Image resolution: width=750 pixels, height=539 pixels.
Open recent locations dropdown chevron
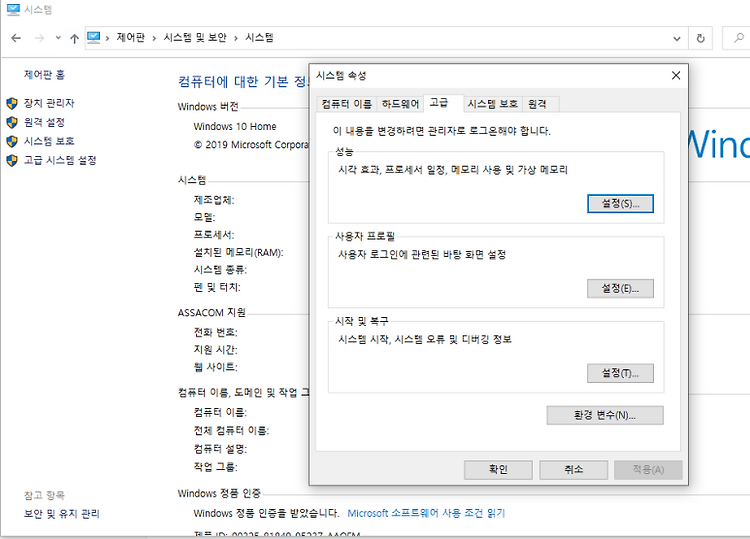tap(58, 38)
